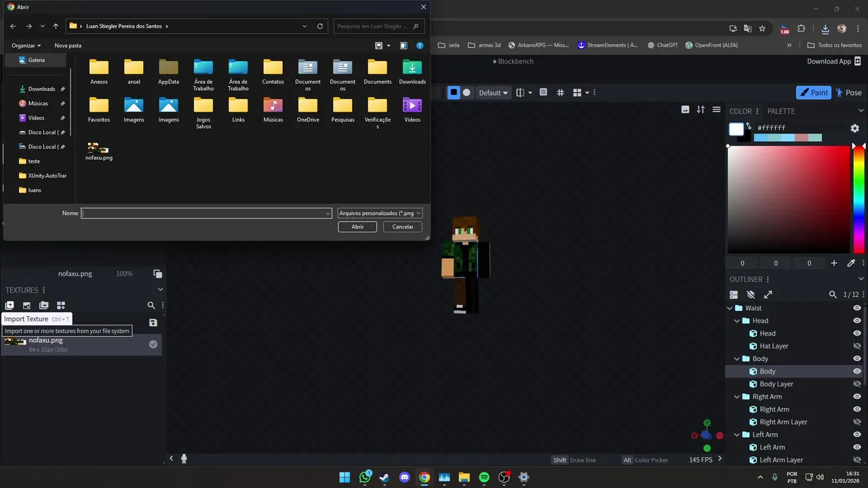Image resolution: width=868 pixels, height=488 pixels.
Task: Swap colors using arrows beside white swatch
Action: tap(749, 127)
